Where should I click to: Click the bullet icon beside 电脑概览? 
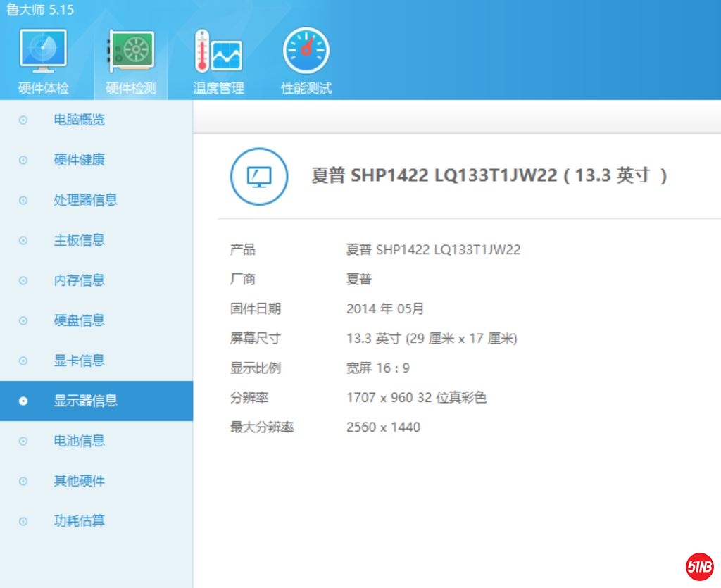point(23,120)
